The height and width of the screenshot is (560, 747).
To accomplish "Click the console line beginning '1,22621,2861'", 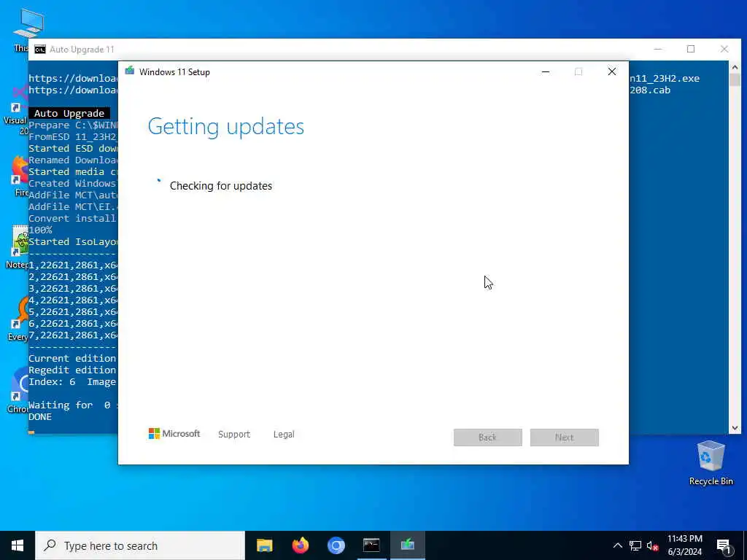I will (x=73, y=265).
